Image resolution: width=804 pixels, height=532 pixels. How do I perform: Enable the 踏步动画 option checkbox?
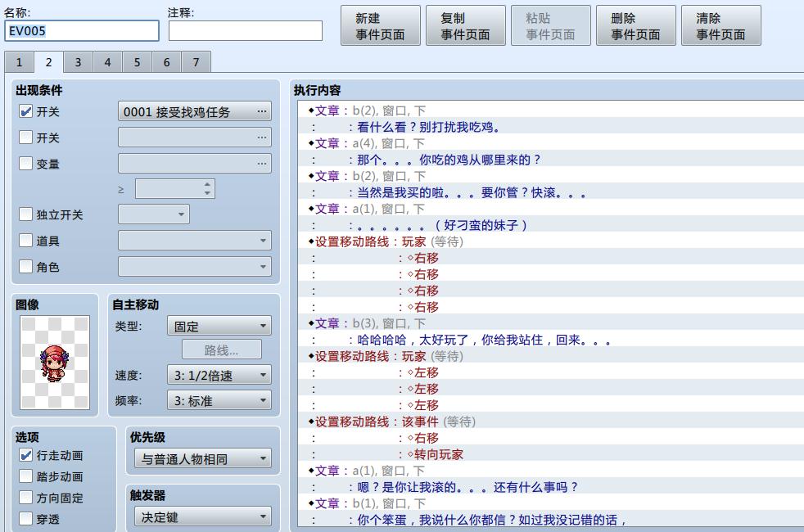(x=25, y=476)
